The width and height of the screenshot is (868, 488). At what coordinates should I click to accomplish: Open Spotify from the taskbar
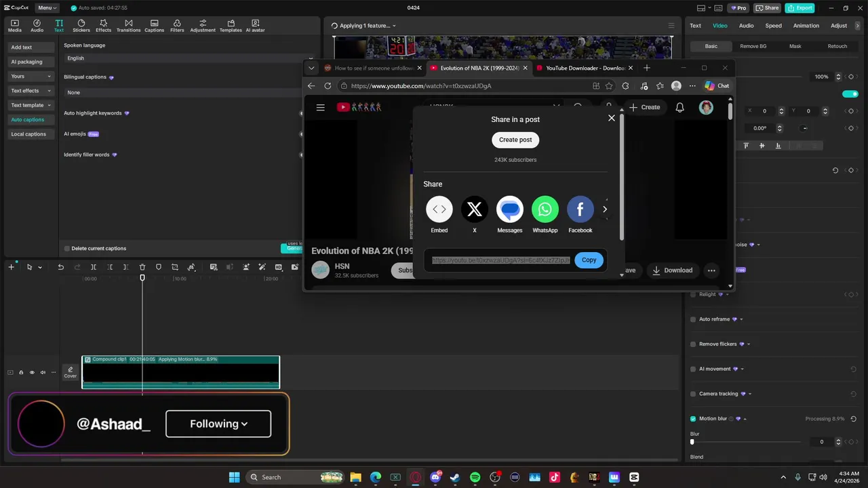coord(475,477)
